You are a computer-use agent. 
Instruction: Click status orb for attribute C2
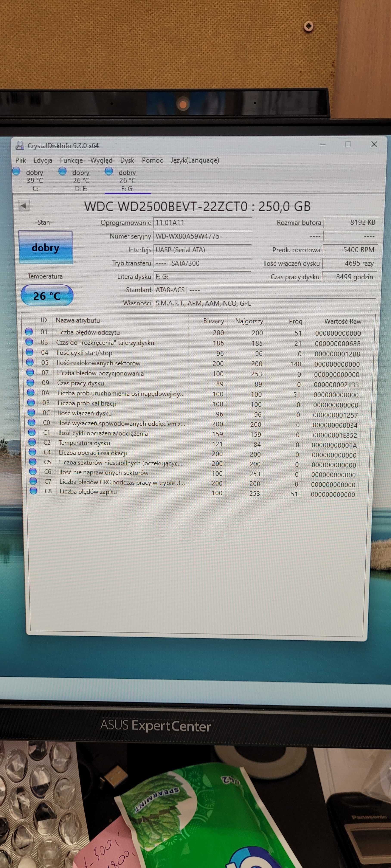coord(32,442)
